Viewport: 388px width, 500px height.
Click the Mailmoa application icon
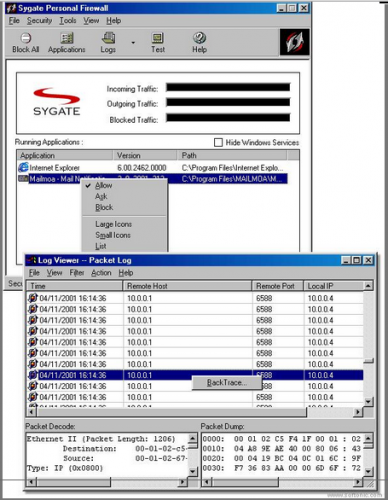pos(23,179)
